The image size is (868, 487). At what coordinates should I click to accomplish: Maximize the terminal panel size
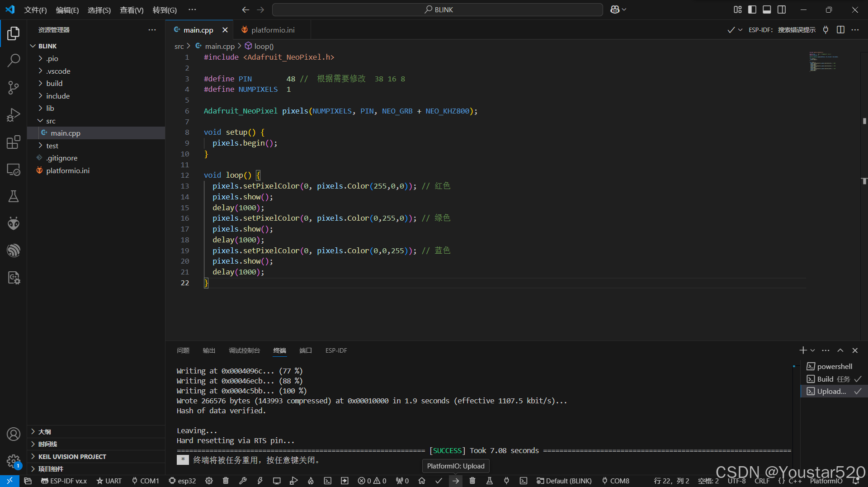(840, 350)
